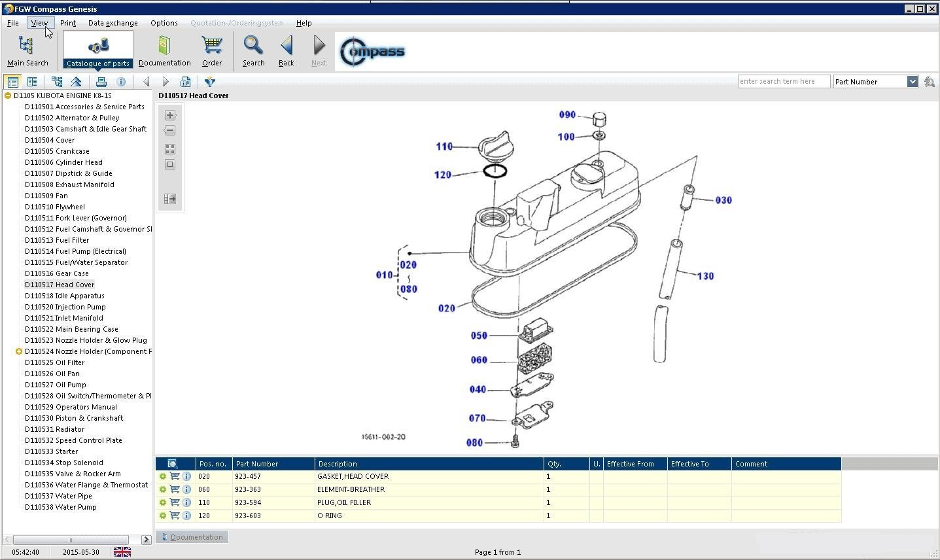The width and height of the screenshot is (940, 560).
Task: Show thumbnail grid of drawings
Action: tap(170, 149)
